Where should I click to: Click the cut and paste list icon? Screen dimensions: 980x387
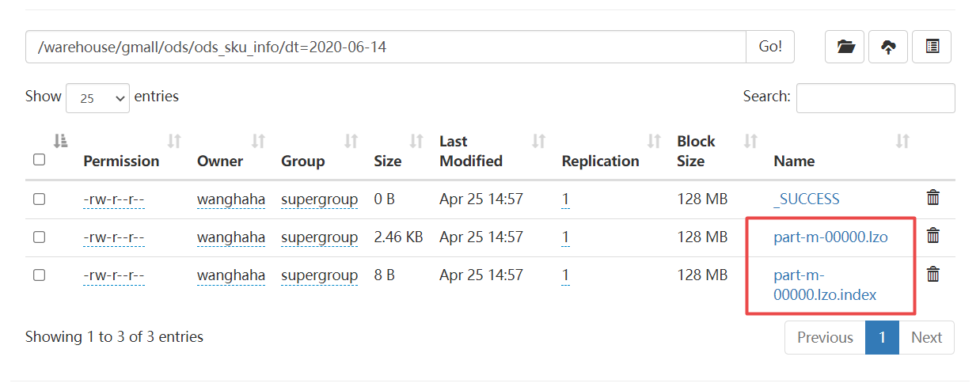pyautogui.click(x=932, y=47)
